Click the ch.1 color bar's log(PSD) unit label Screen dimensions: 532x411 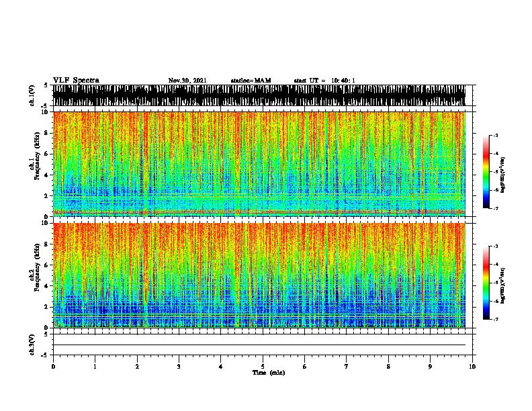coord(503,175)
